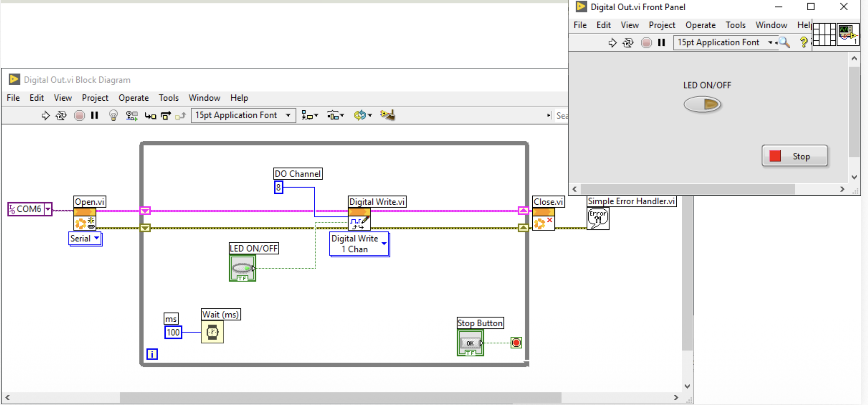
Task: Click Step Out icon
Action: (181, 116)
